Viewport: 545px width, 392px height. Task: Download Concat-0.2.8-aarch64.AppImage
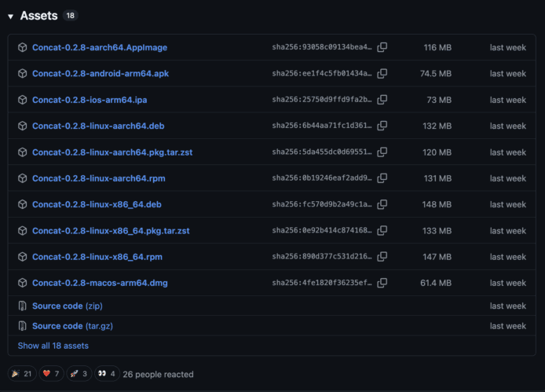tap(100, 47)
